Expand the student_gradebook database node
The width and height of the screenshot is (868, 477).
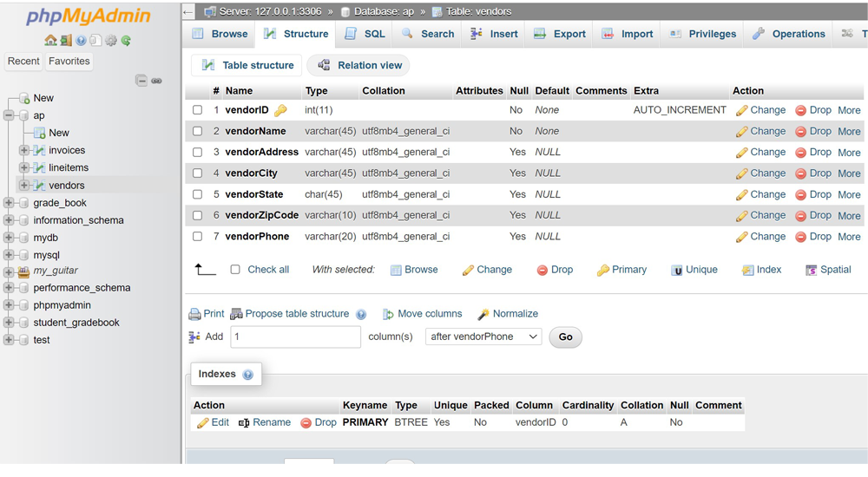click(9, 323)
